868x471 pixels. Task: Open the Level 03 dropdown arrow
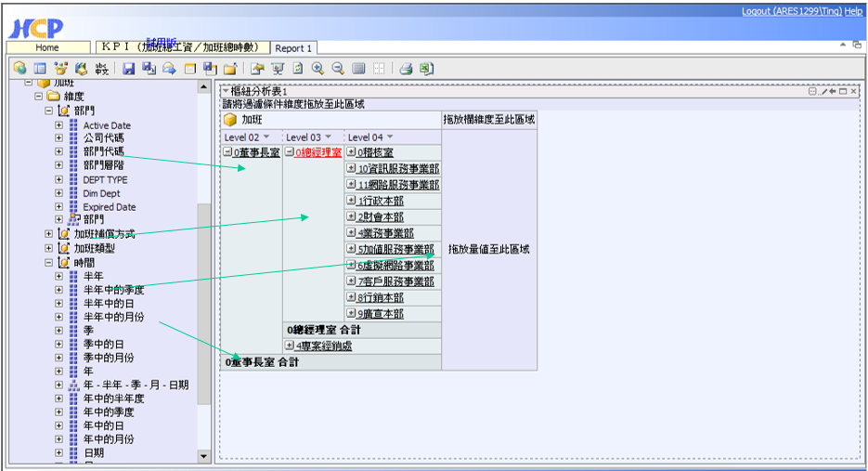click(x=329, y=137)
